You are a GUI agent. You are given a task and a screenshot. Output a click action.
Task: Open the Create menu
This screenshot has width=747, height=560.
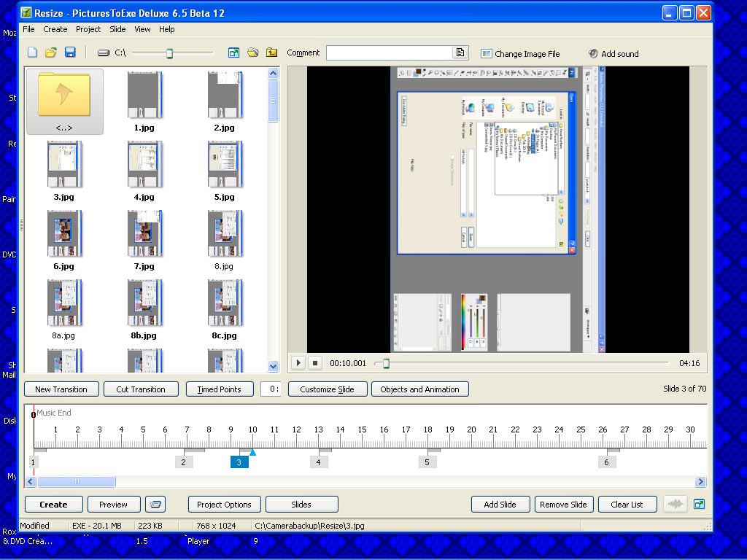point(55,29)
